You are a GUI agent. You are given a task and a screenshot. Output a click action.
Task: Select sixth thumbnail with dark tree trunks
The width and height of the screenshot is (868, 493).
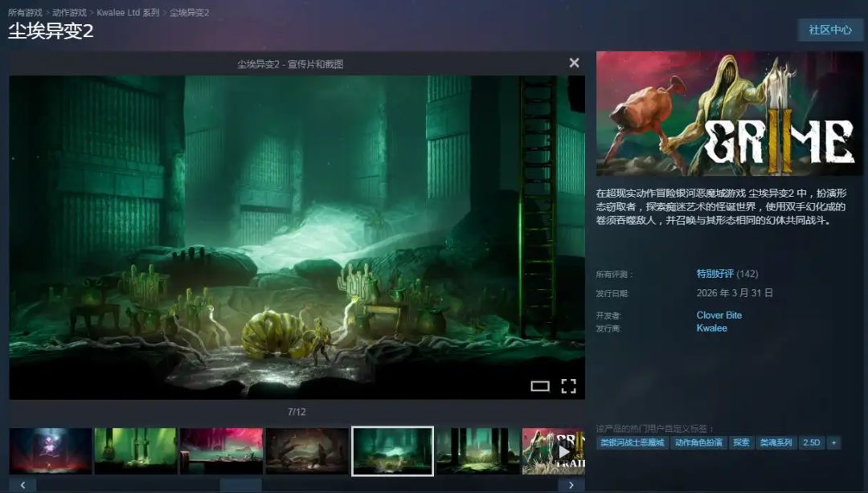pos(477,451)
